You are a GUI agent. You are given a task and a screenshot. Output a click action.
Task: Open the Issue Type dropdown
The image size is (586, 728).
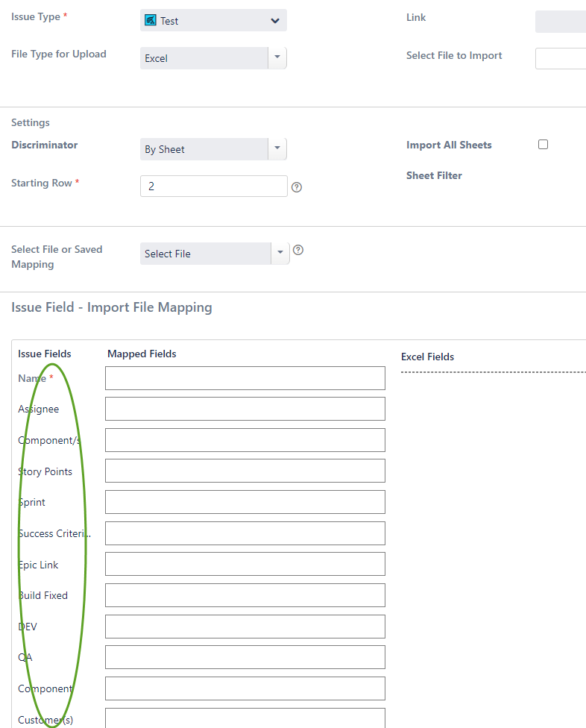click(x=275, y=21)
